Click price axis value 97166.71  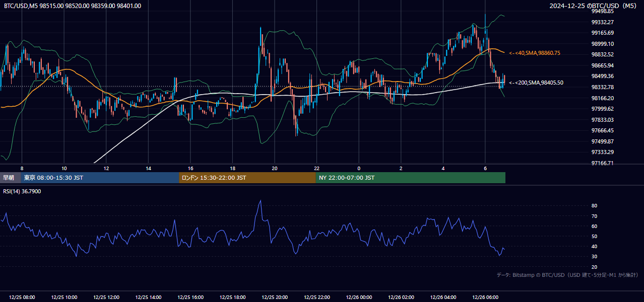point(602,163)
